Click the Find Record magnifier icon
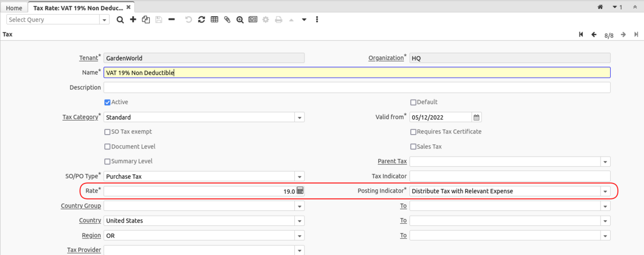 click(x=120, y=19)
